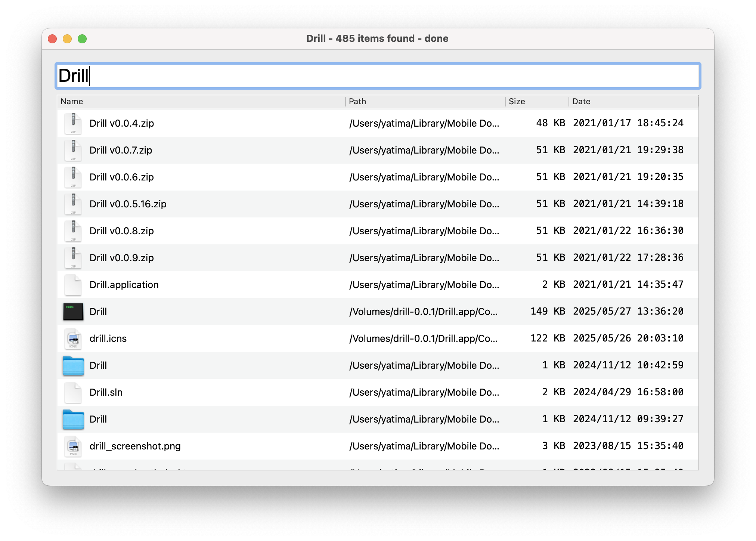
Task: Click the document icon beside Drill.sln
Action: (73, 392)
